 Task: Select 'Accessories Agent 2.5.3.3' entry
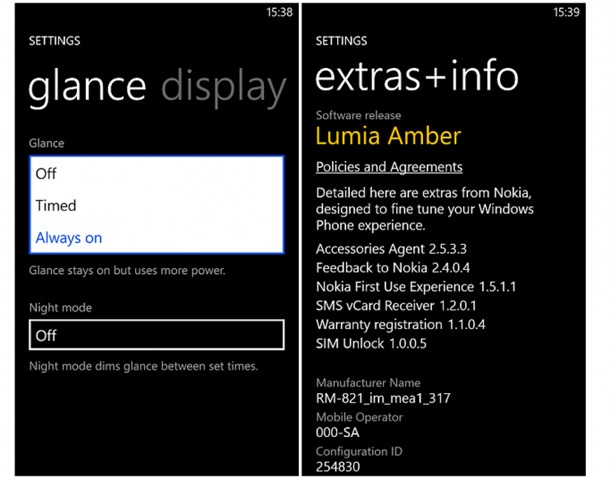(391, 249)
